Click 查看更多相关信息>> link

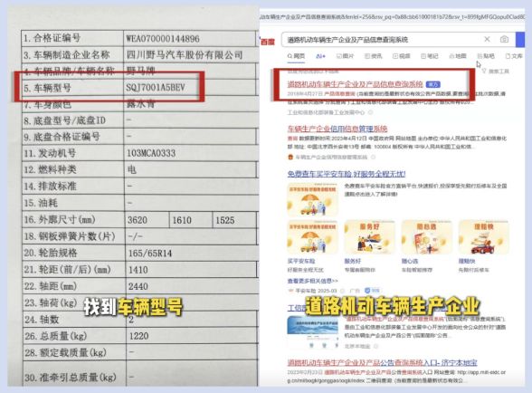[x=312, y=281]
